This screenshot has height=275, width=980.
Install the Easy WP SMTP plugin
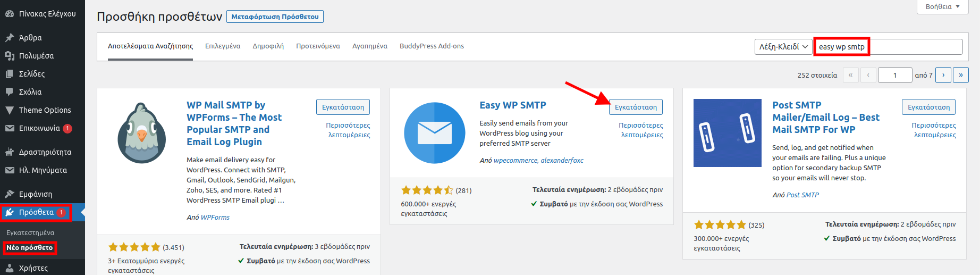click(636, 107)
